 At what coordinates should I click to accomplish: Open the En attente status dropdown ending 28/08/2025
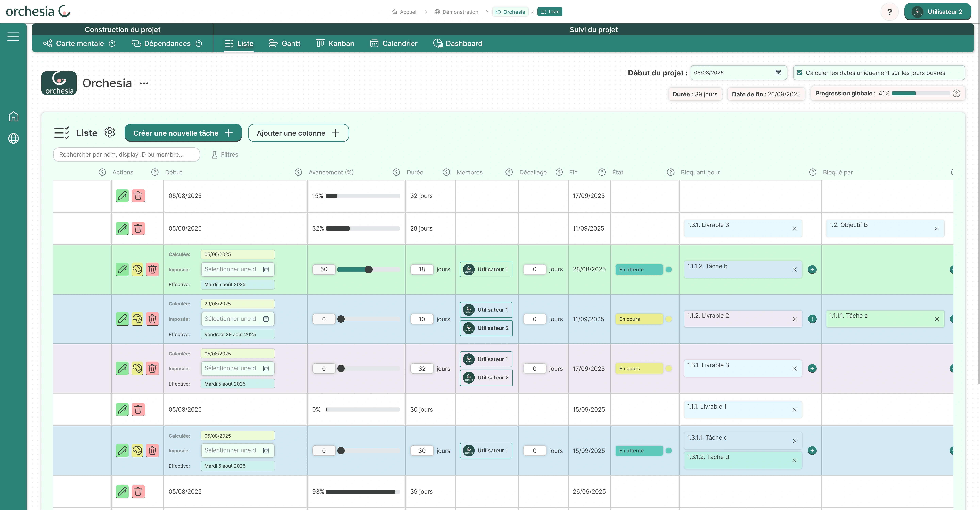[639, 269]
